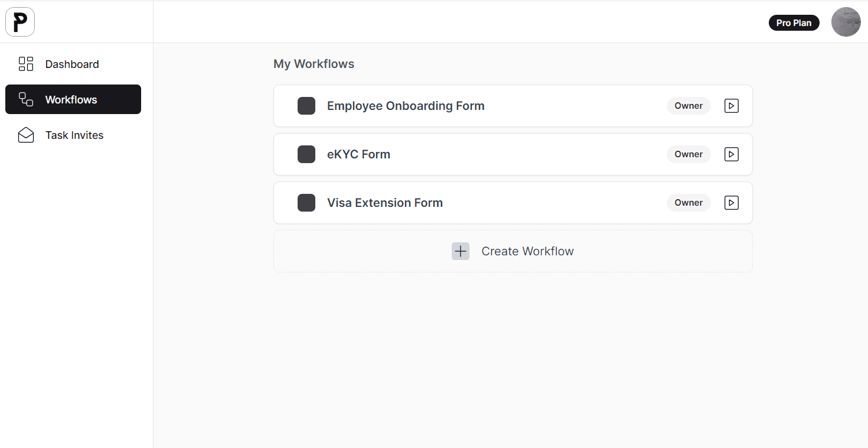The width and height of the screenshot is (868, 448).
Task: Click the Owner badge on eKYC Form
Action: point(688,154)
